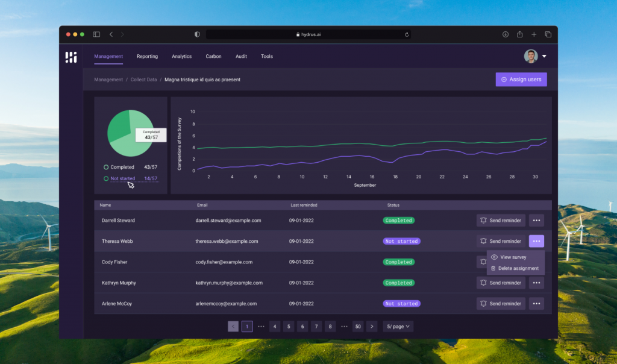617x364 pixels.
Task: Switch to the Management tab
Action: pos(108,56)
